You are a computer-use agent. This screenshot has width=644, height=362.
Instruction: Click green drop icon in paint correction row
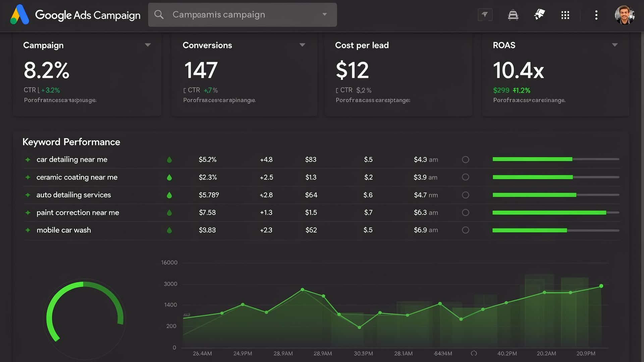point(169,213)
